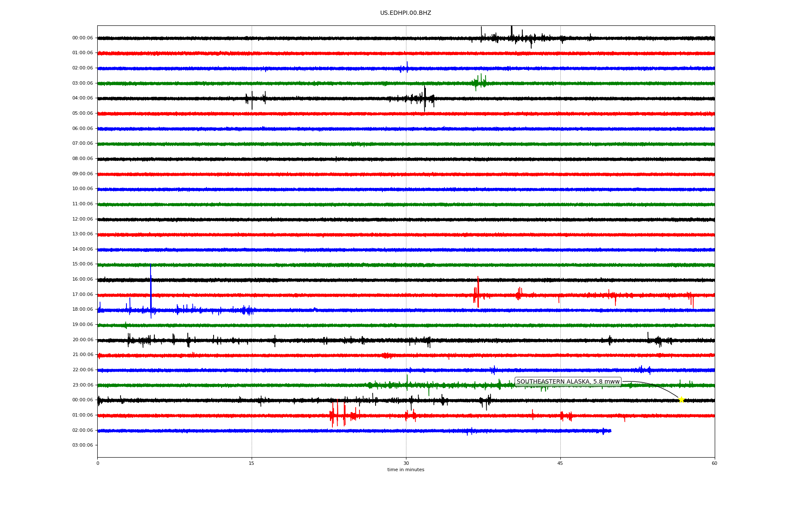812x508 pixels.
Task: Click the 60 minute x-axis tick
Action: [714, 463]
